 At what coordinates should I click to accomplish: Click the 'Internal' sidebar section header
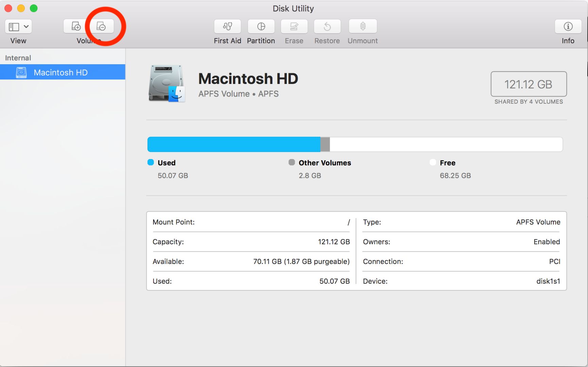click(x=18, y=58)
